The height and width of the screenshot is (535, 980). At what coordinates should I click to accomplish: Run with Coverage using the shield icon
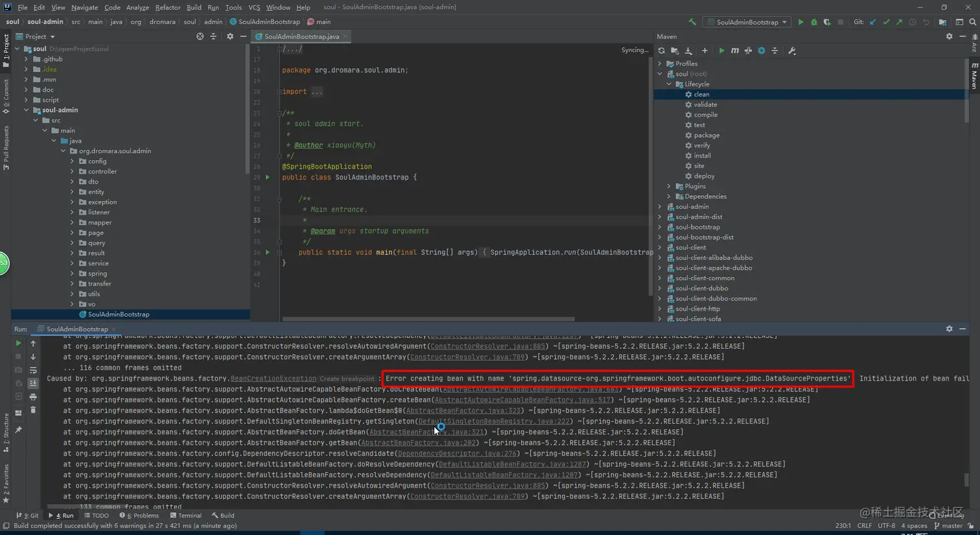pyautogui.click(x=827, y=22)
